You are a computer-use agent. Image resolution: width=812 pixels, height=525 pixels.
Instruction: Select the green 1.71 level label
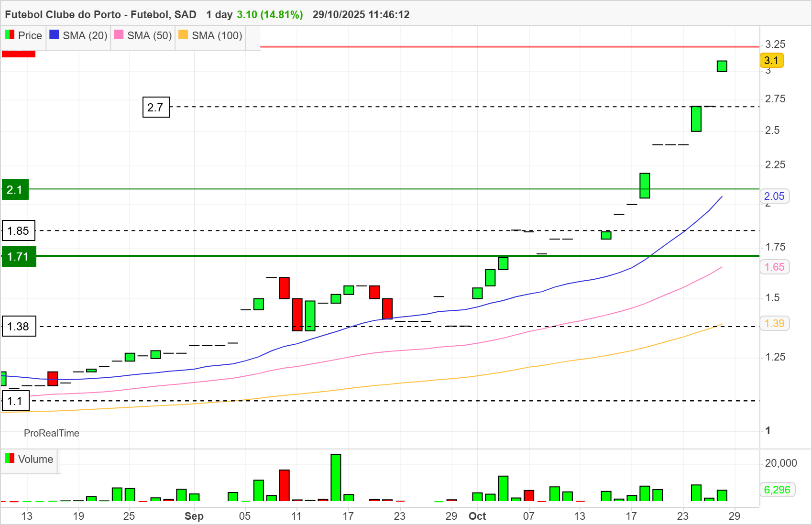click(19, 257)
